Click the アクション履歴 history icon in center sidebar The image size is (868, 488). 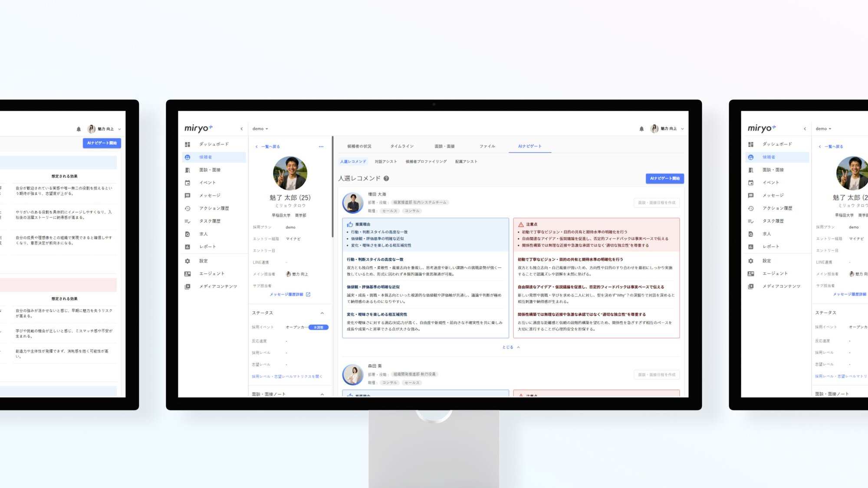187,208
